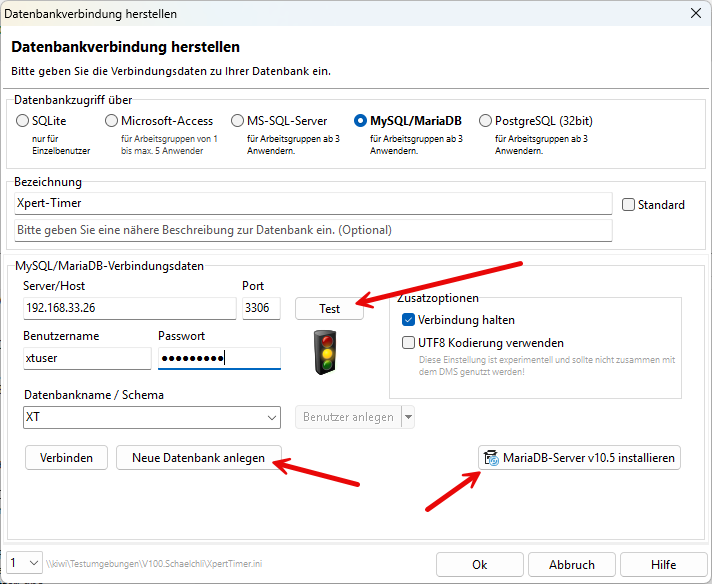
Task: Click Neue Datenbank anlegen
Action: [x=199, y=458]
